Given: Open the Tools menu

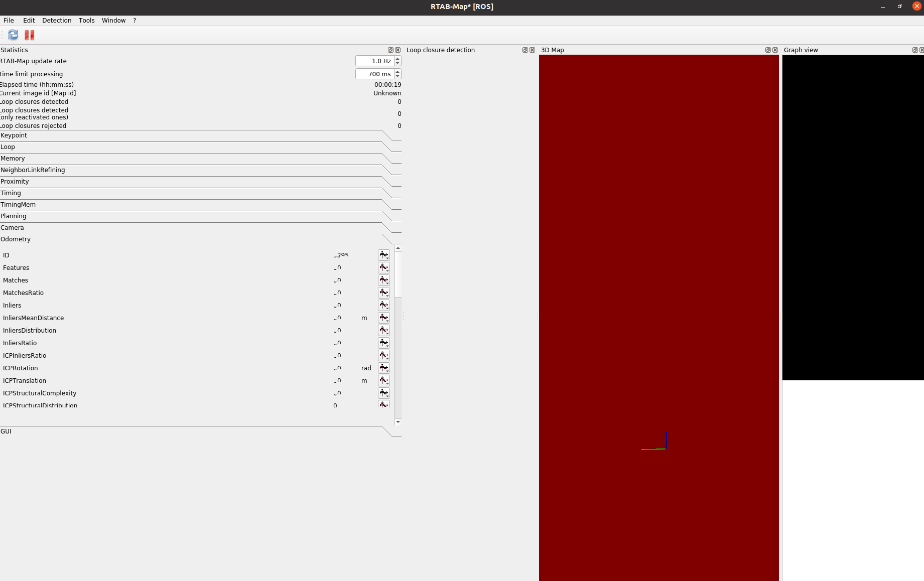Looking at the screenshot, I should click(86, 21).
